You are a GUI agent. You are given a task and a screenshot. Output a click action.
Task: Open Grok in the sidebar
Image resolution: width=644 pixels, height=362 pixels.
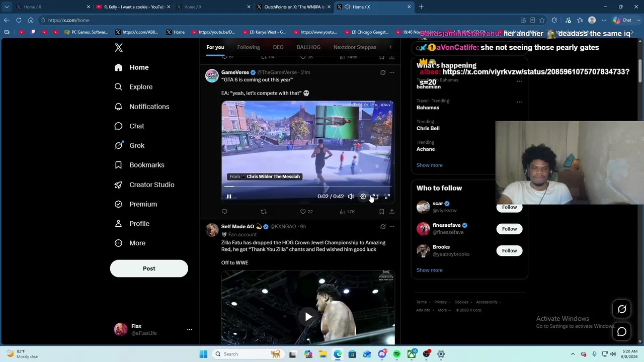[x=129, y=145]
